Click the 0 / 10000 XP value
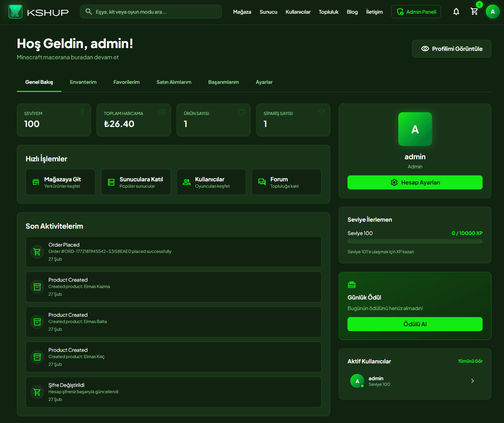The height and width of the screenshot is (423, 504). tap(467, 233)
